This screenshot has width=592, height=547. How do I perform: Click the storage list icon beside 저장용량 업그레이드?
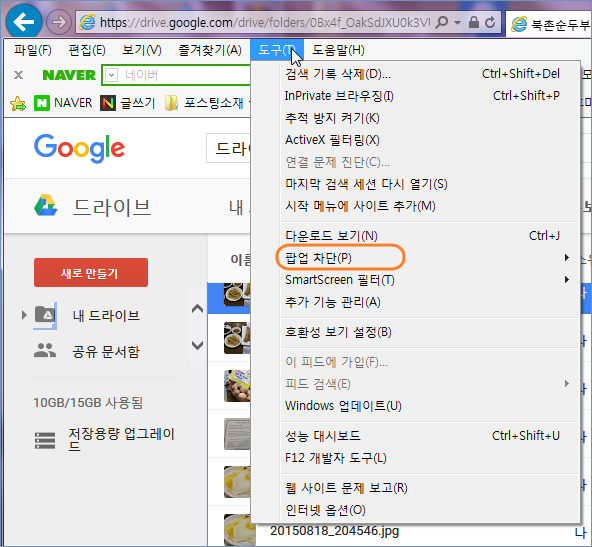45,440
